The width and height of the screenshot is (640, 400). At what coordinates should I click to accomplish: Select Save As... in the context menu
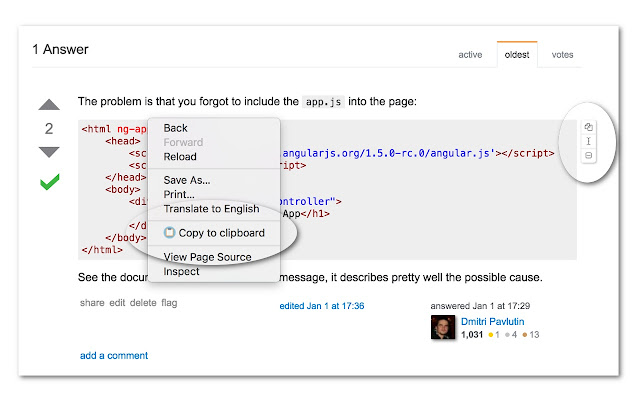(187, 180)
